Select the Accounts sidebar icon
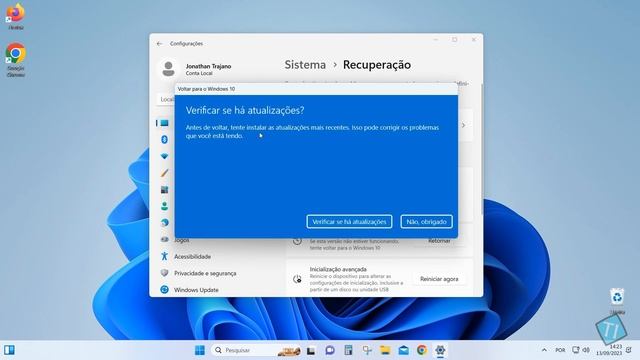Screen dimensions: 640x360 164,206
